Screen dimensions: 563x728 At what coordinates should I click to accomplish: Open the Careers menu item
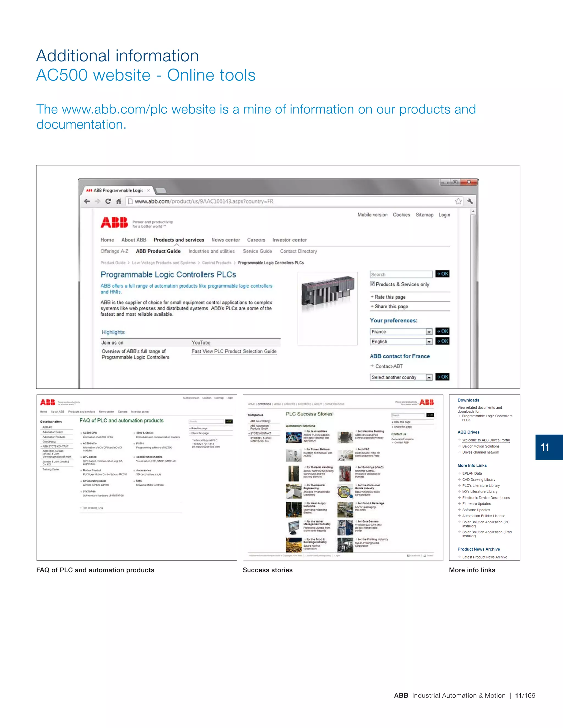[256, 240]
